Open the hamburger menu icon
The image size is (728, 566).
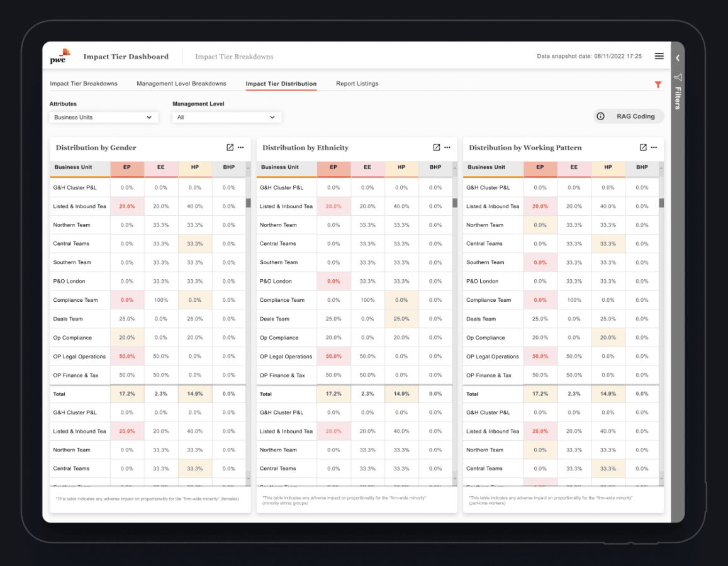[x=659, y=56]
